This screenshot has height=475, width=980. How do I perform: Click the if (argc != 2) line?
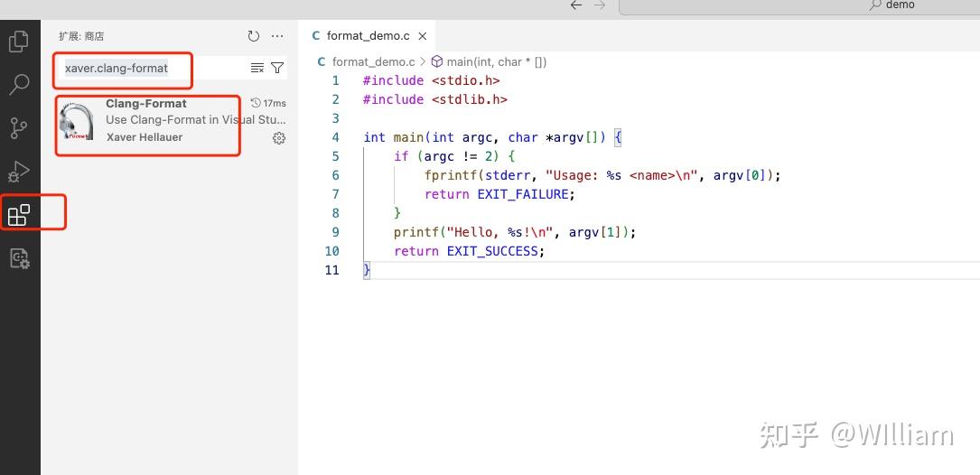click(x=454, y=156)
